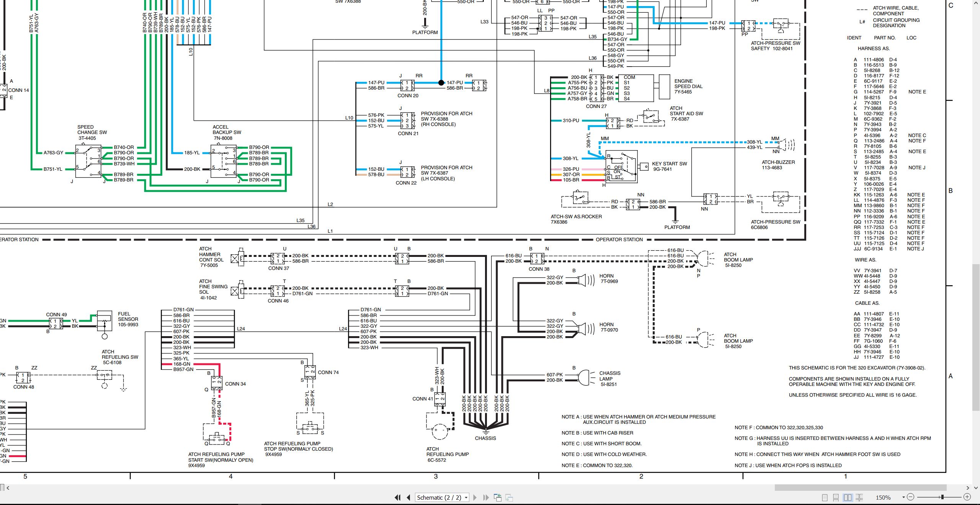980x505 pixels.
Task: Click the CONN 14 label
Action: click(x=19, y=90)
